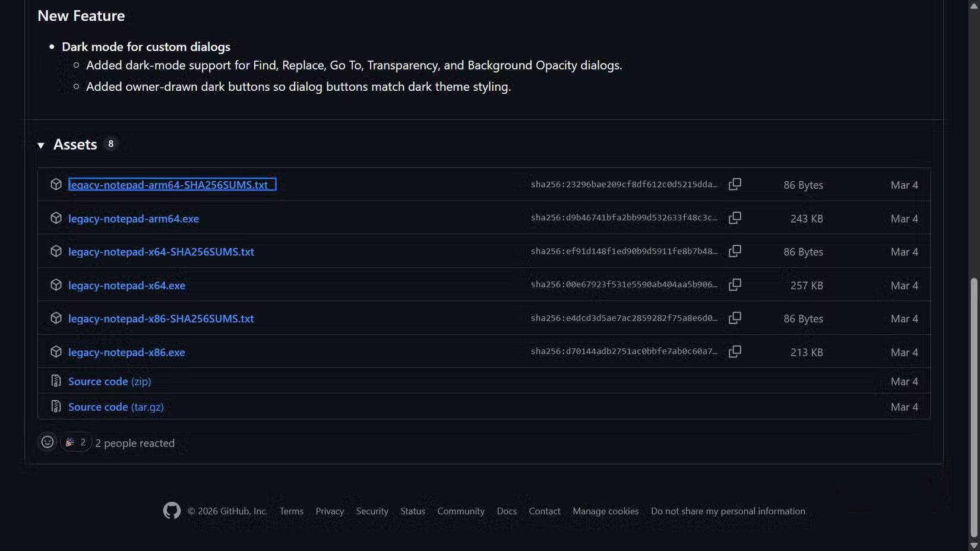Download legacy-notepad-x86.exe
Viewport: 980px width, 551px height.
[x=127, y=352]
